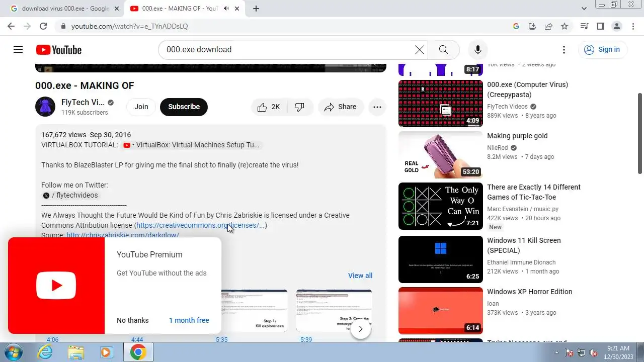644x362 pixels.
Task: Open YouTube settings three-dot menu
Action: coord(564,49)
